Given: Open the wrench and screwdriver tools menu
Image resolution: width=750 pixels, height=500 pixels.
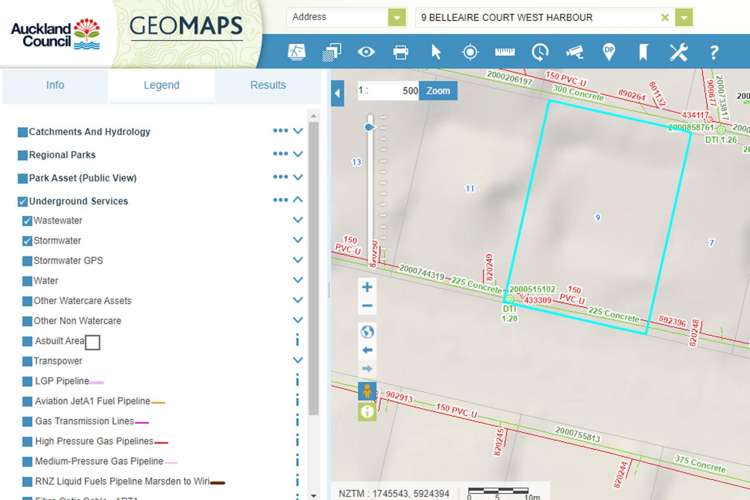Looking at the screenshot, I should click(x=679, y=52).
